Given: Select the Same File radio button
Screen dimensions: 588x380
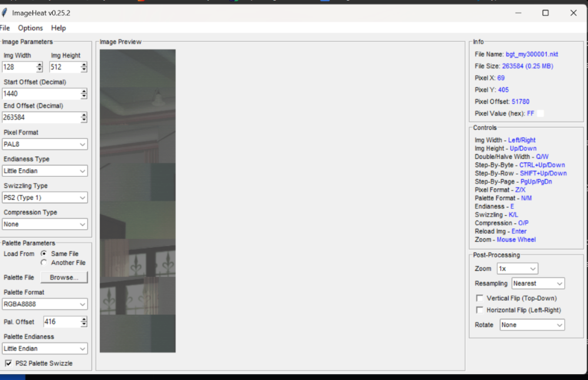Looking at the screenshot, I should pyautogui.click(x=44, y=254).
